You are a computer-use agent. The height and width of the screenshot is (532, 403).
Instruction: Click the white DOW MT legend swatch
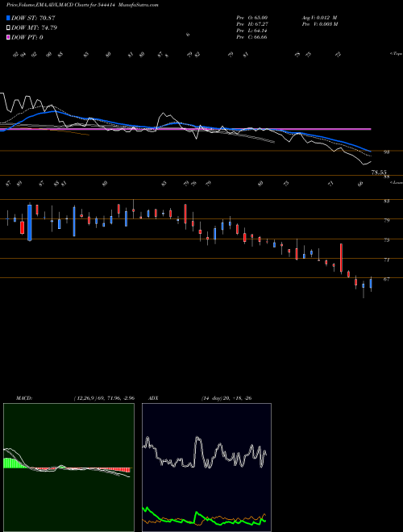pos(8,28)
